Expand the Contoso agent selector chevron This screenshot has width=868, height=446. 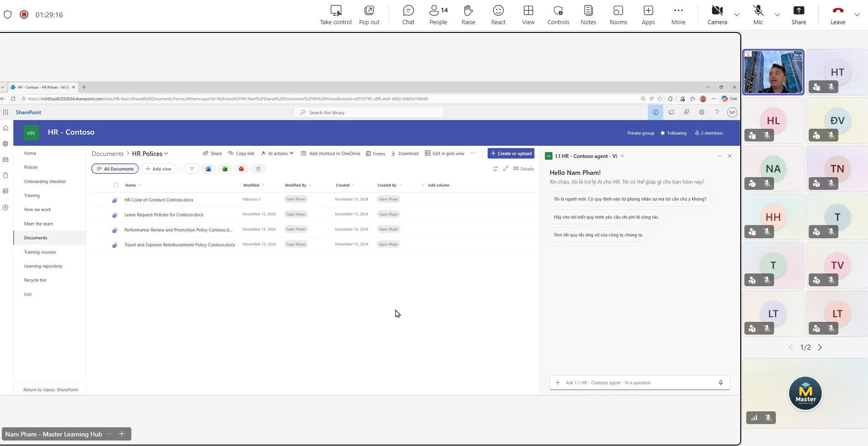click(622, 156)
